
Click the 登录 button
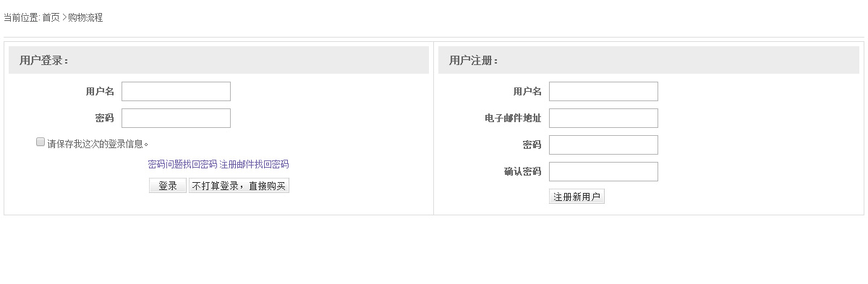[168, 186]
